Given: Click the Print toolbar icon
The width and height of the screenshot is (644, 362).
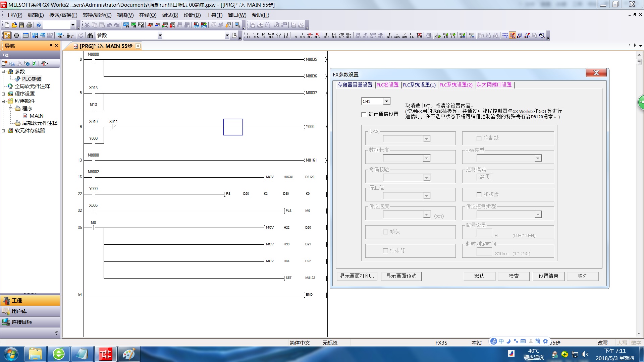Looking at the screenshot, I should coord(29,25).
